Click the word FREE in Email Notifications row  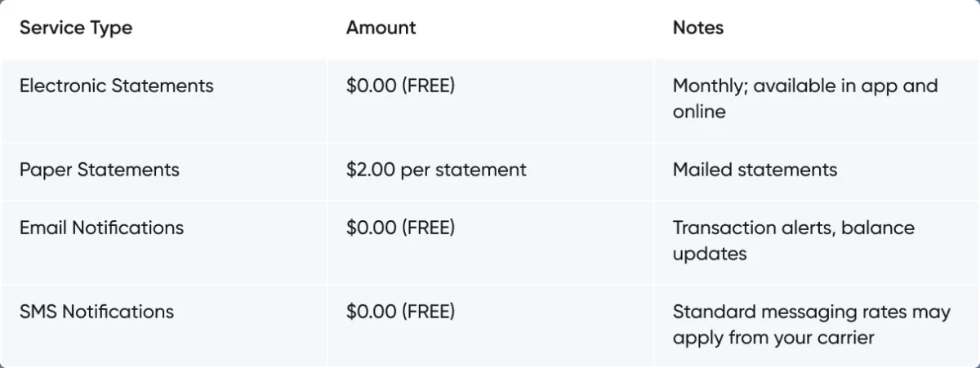428,228
